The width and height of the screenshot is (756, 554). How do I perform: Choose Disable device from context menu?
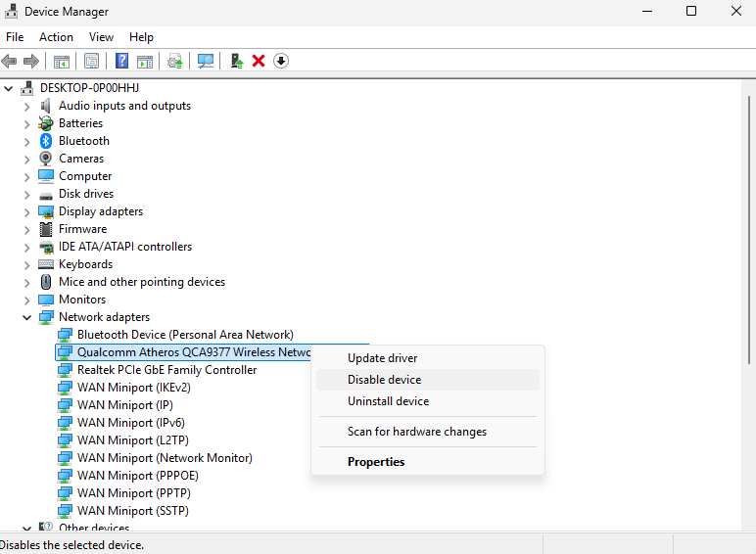click(x=384, y=380)
